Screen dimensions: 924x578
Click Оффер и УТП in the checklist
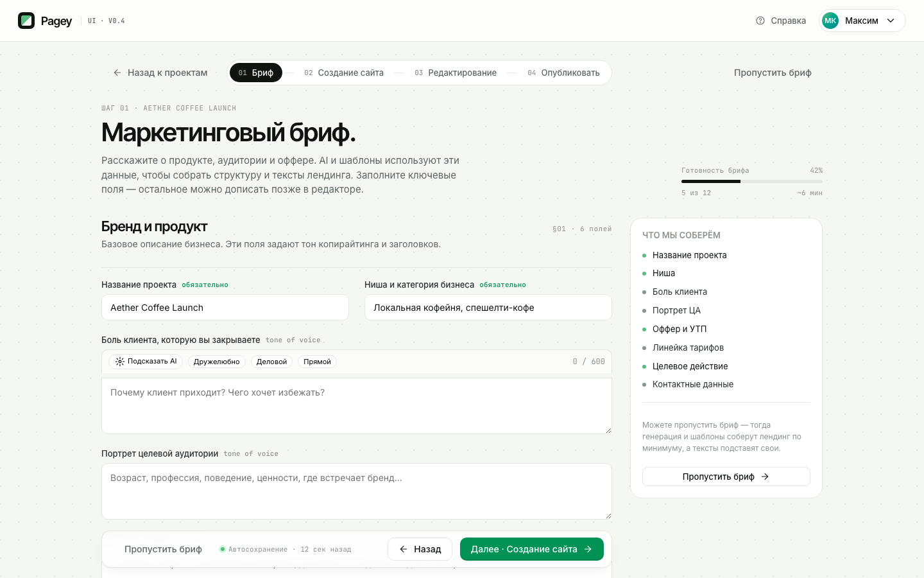click(x=680, y=329)
